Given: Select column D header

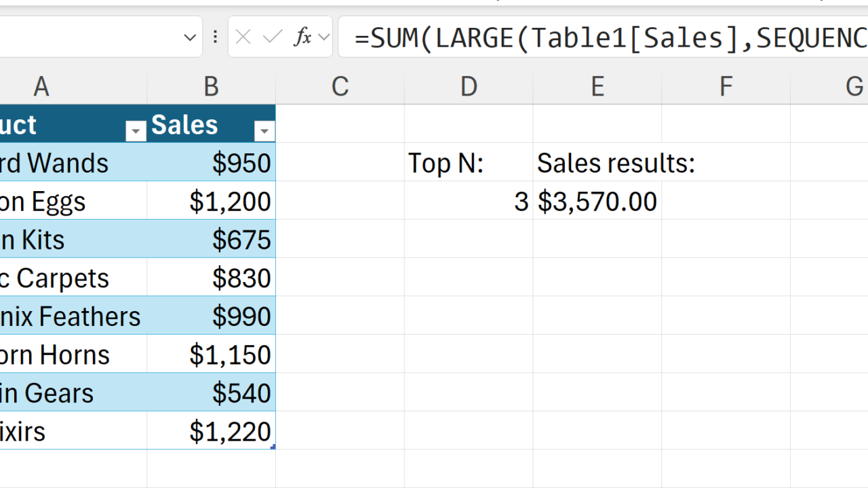Looking at the screenshot, I should coord(469,87).
